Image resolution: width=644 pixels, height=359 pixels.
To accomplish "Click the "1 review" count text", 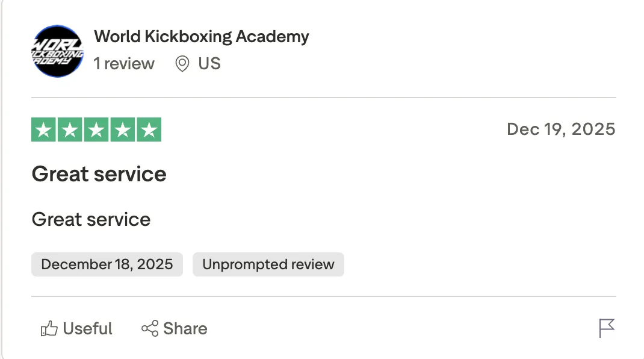I will pos(124,64).
